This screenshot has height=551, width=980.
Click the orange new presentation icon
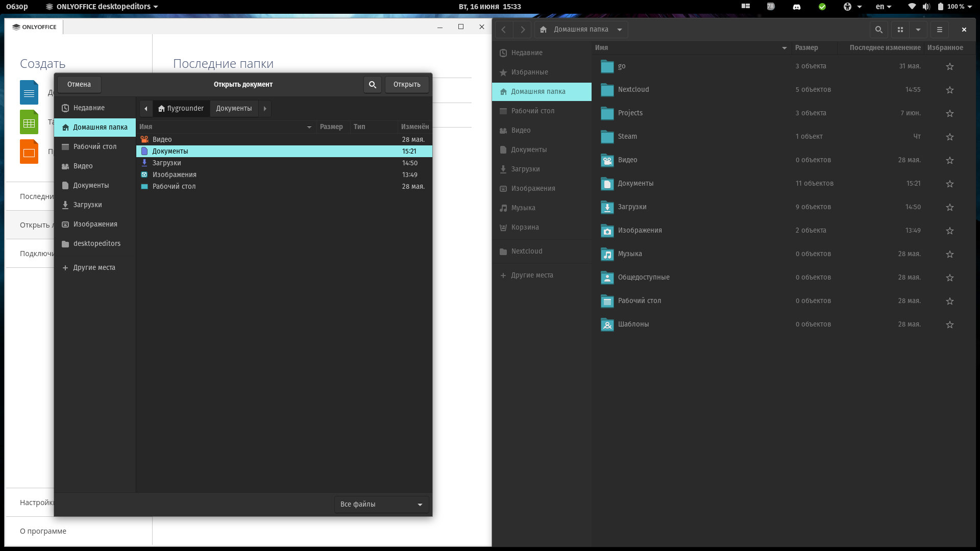coord(29,152)
